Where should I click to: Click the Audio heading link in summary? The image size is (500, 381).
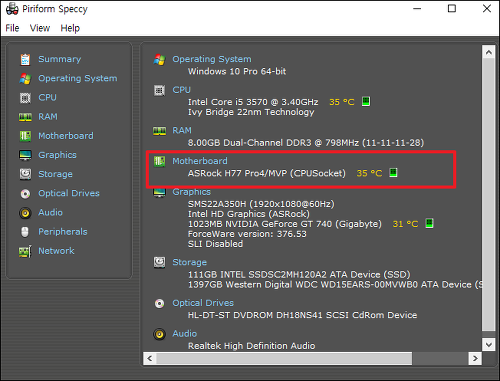click(x=185, y=334)
